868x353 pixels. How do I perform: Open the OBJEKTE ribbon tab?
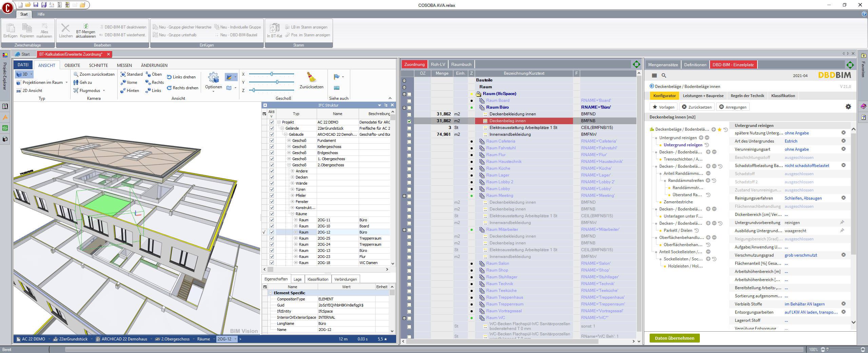point(72,65)
